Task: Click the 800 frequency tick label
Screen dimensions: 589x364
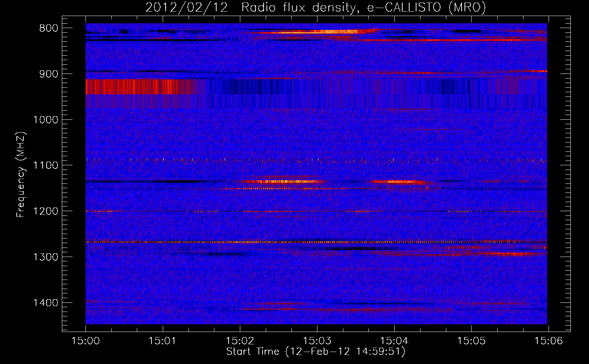Action: tap(49, 28)
